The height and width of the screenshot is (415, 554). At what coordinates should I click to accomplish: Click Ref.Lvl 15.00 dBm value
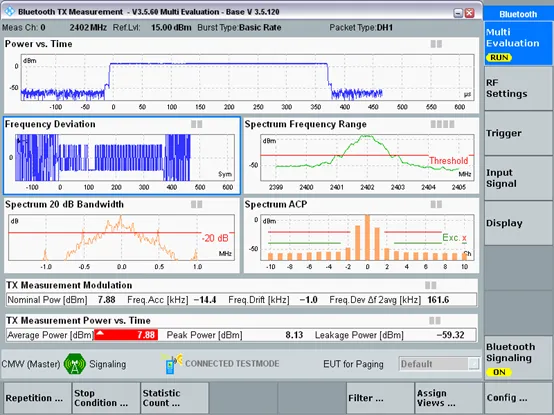click(x=171, y=28)
